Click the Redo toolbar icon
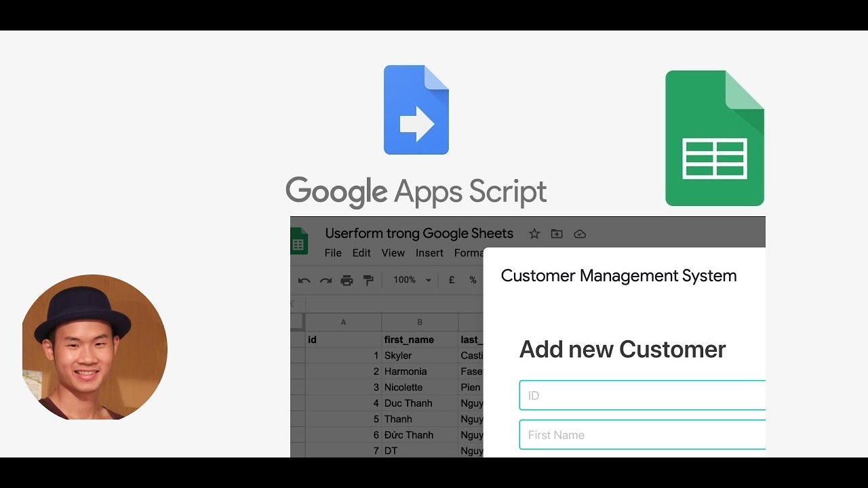 [x=325, y=280]
